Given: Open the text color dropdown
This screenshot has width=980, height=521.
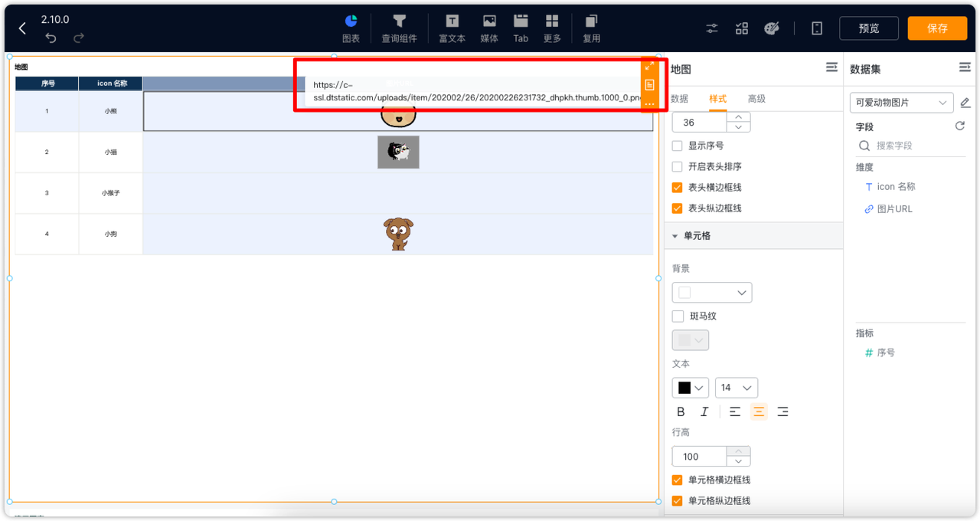Looking at the screenshot, I should 691,388.
